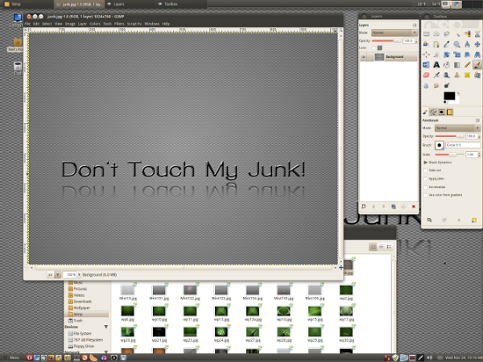Select the Blend gradient tool
This screenshot has height=362, width=483.
click(457, 65)
